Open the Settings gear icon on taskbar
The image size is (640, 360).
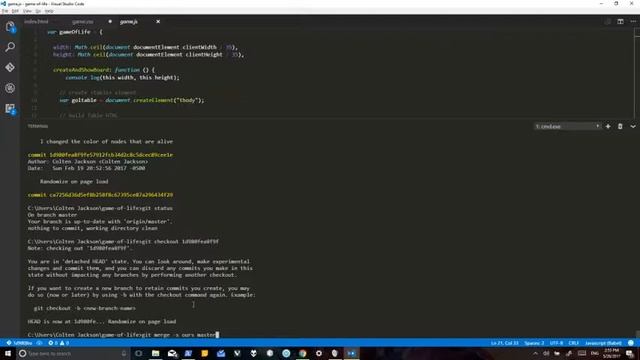click(319, 353)
